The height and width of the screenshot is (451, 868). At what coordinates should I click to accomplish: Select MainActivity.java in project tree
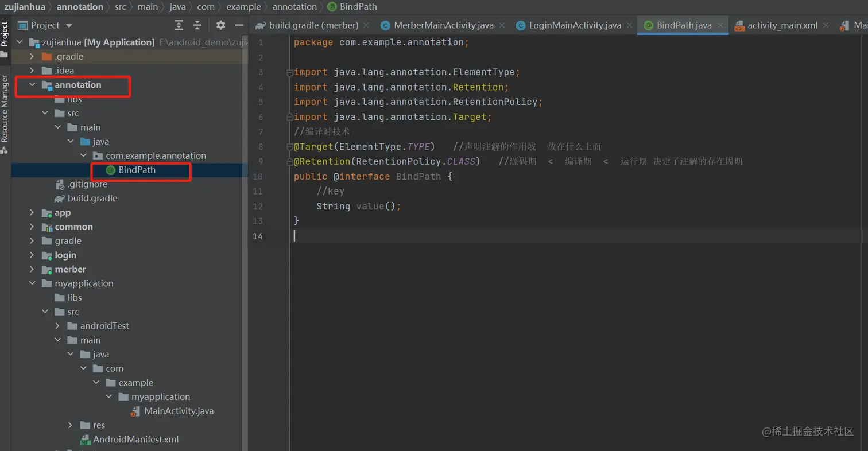click(179, 411)
